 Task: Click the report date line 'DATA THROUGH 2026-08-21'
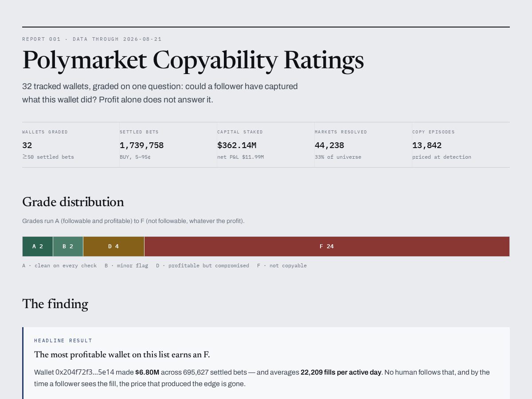(117, 39)
